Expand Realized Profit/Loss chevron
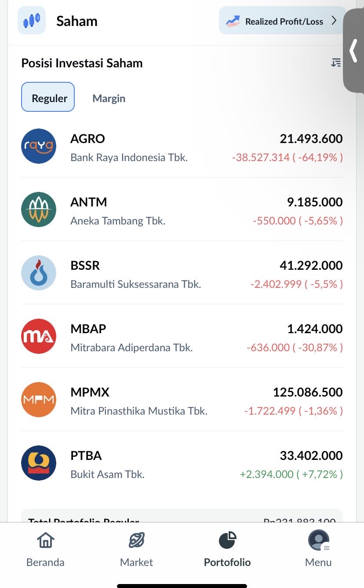 334,21
